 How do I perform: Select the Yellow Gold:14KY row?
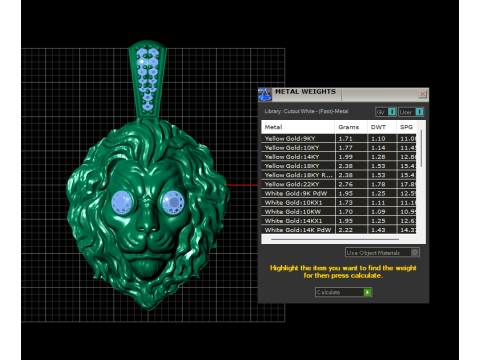[x=339, y=157]
